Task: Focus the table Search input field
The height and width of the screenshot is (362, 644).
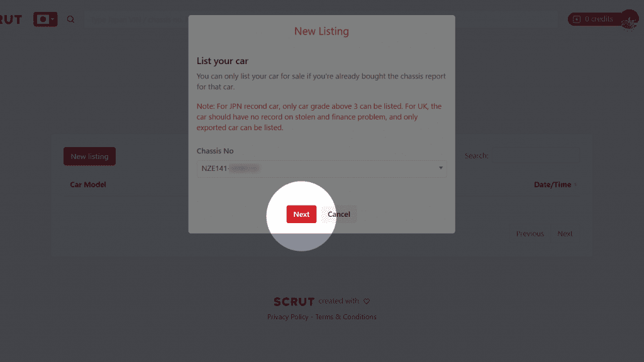Action: (536, 156)
